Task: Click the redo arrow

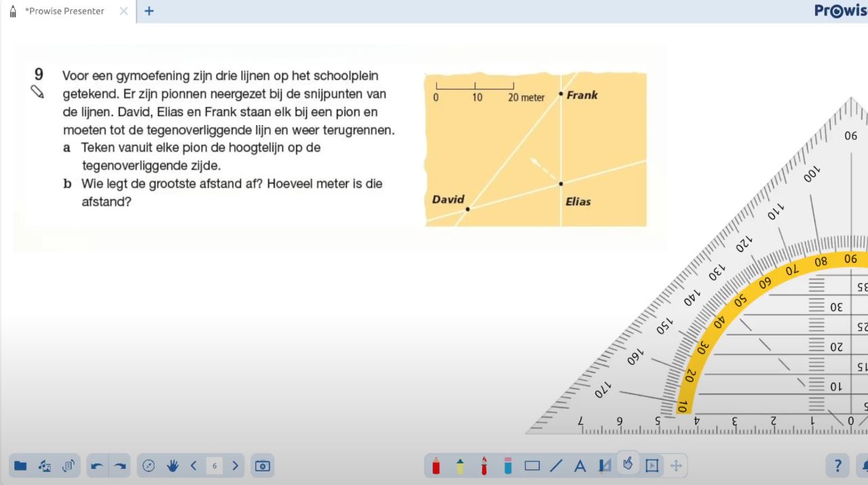Action: point(120,465)
